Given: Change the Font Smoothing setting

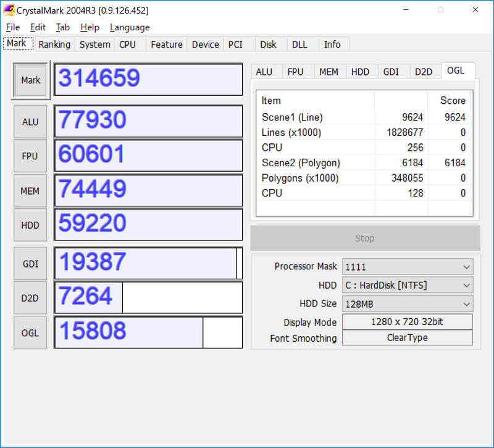Looking at the screenshot, I should click(x=408, y=337).
